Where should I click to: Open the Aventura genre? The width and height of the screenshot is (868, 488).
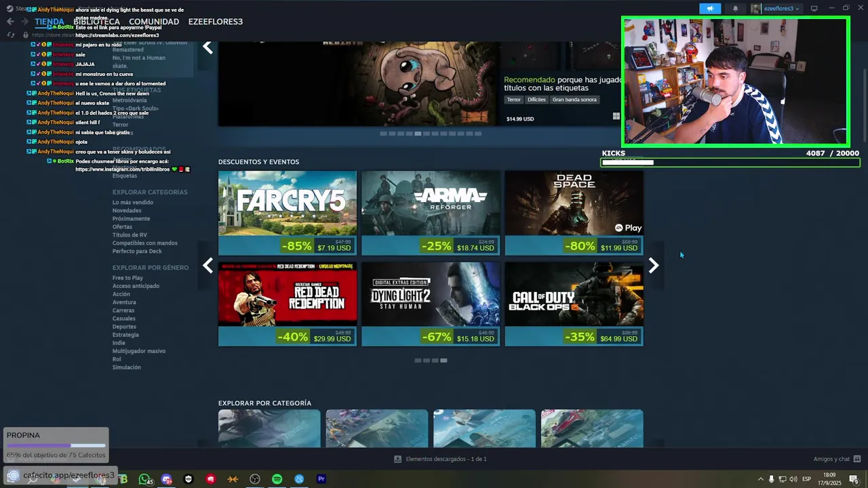click(124, 302)
